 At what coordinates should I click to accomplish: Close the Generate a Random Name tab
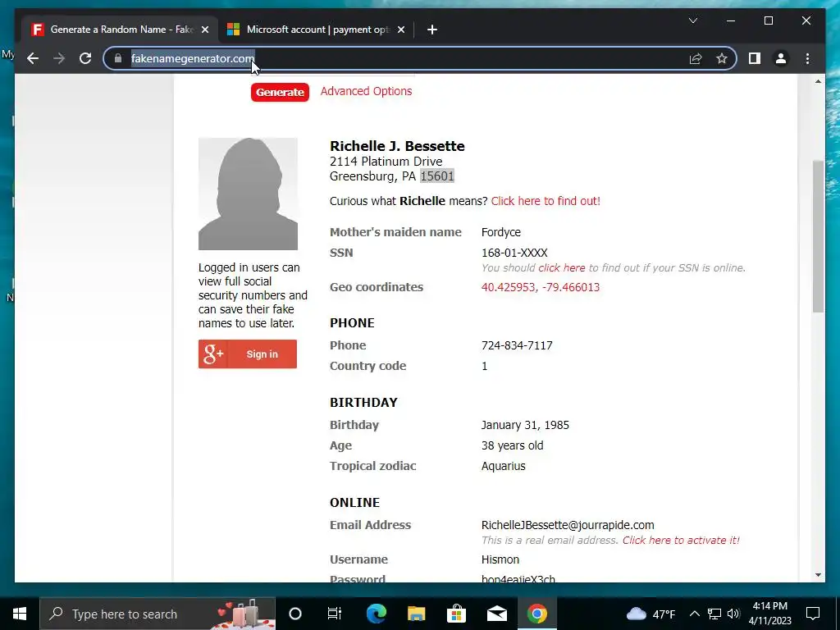click(204, 30)
